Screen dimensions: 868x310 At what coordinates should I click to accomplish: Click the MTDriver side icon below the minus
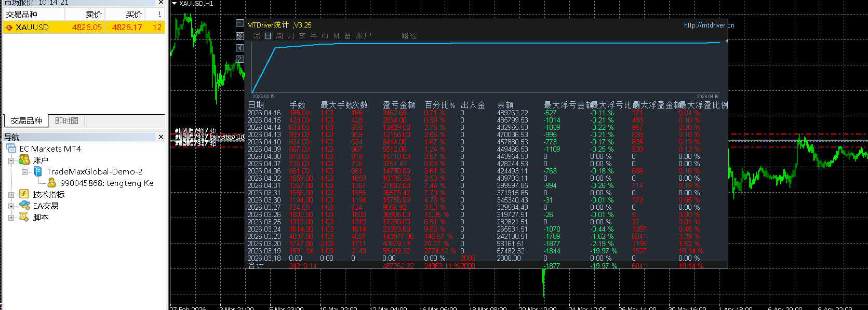239,36
